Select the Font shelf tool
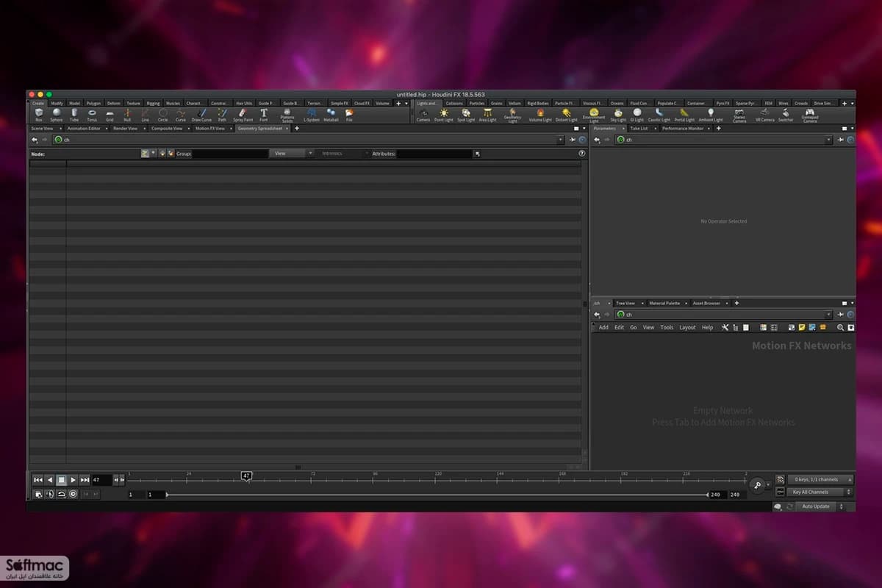This screenshot has height=588, width=882. (264, 115)
